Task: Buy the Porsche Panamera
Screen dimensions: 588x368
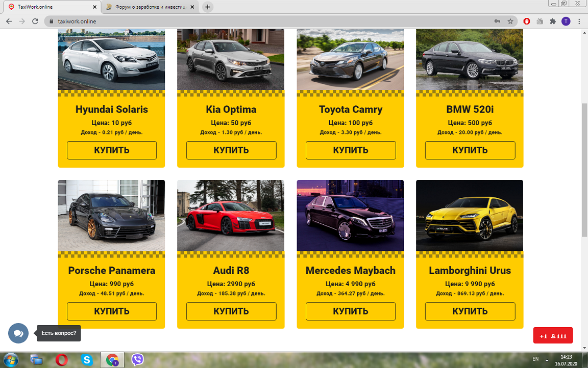Action: point(112,311)
